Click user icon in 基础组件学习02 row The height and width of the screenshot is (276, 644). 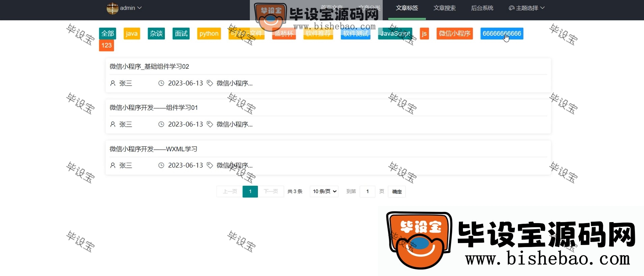(x=113, y=83)
